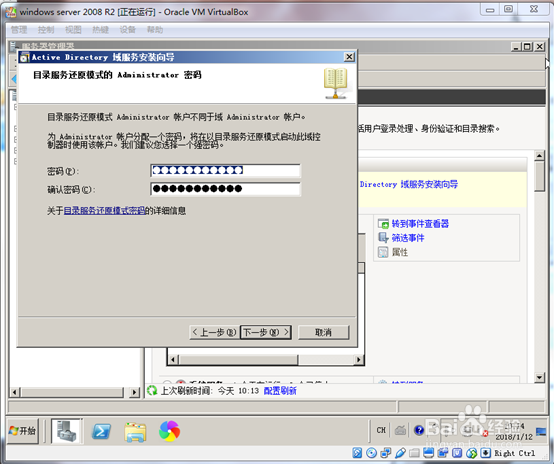Click the open-book wizard icon
The height and width of the screenshot is (464, 554).
click(x=336, y=83)
